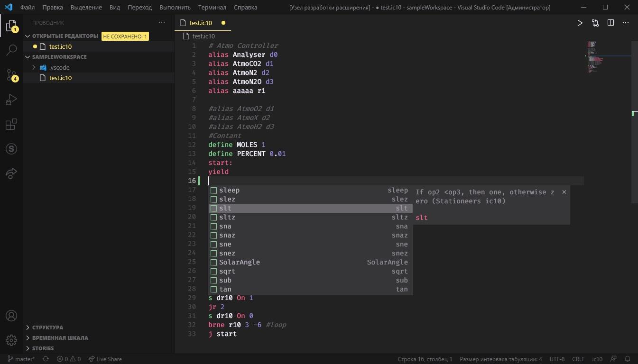Viewport: 638px width, 364px height.
Task: Open the Справка menu
Action: (246, 8)
